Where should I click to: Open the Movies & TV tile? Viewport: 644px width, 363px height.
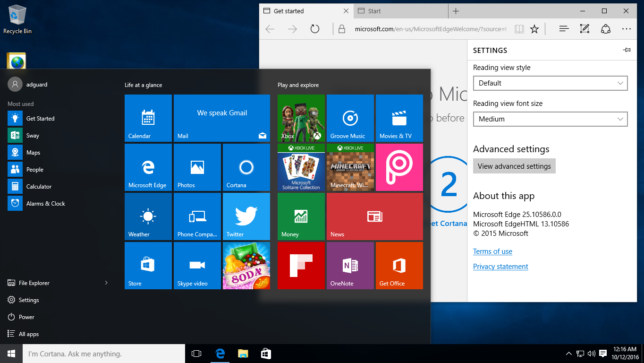click(x=399, y=118)
